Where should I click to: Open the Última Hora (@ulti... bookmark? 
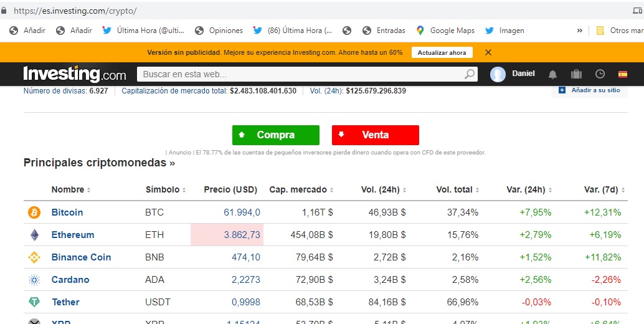pyautogui.click(x=143, y=31)
